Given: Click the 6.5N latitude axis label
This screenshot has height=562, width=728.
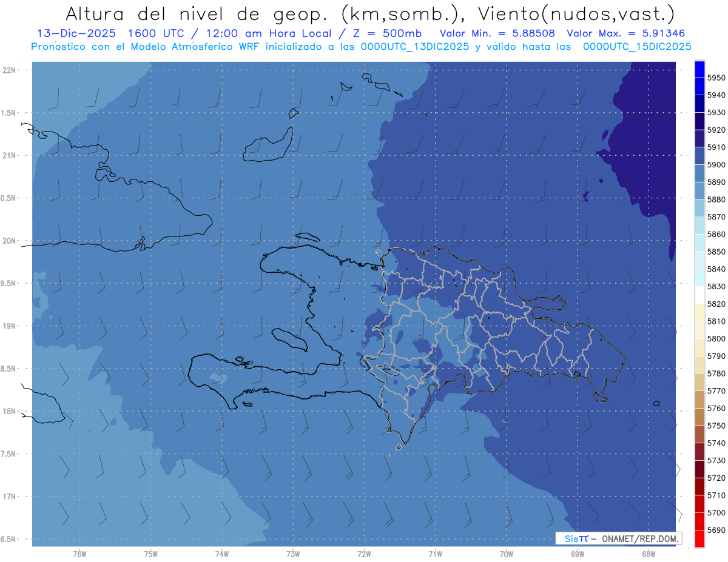Looking at the screenshot, I should (x=9, y=539).
